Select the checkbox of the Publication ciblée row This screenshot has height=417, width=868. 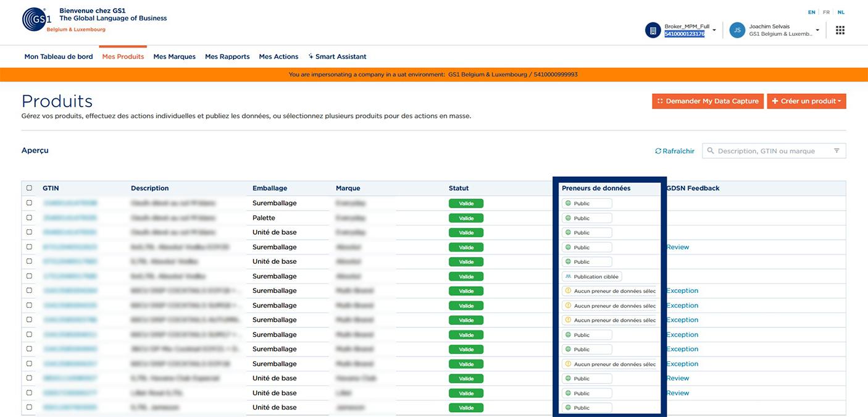tap(29, 276)
